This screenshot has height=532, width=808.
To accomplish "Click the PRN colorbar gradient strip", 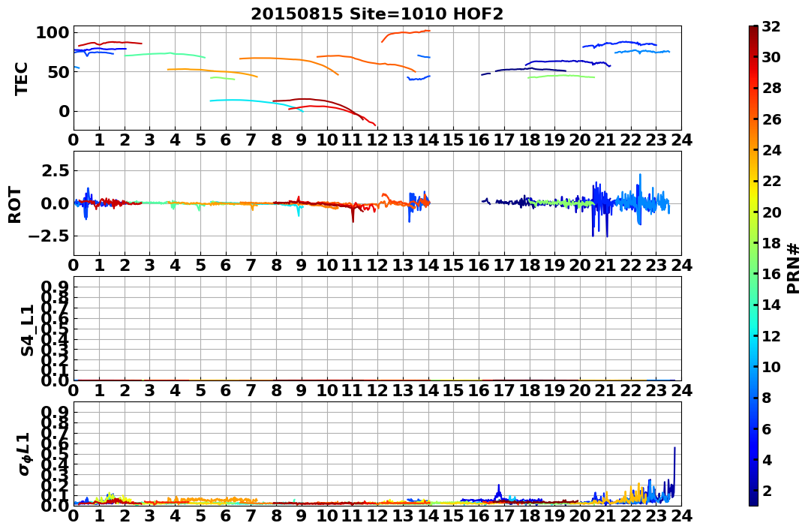I will tap(753, 266).
